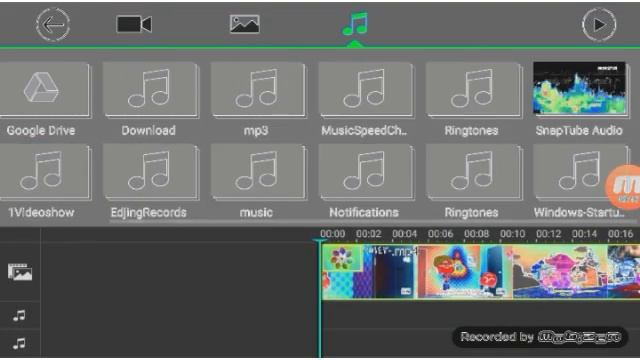Select the second audio track icon
Viewport: 640px width, 360px height.
19,344
